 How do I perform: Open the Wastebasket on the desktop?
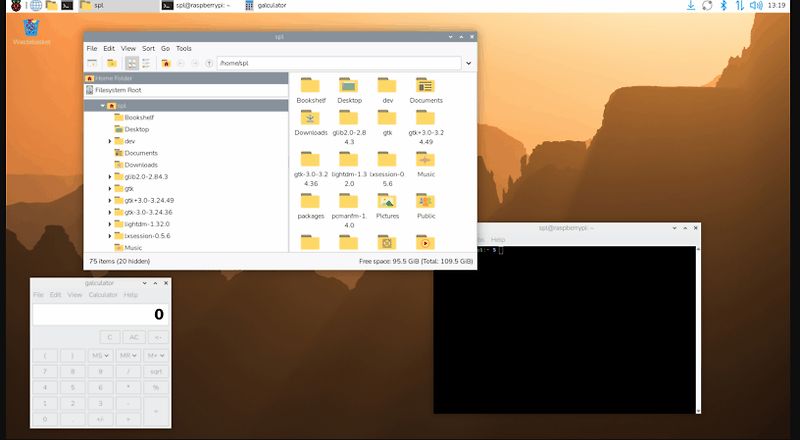click(x=31, y=28)
